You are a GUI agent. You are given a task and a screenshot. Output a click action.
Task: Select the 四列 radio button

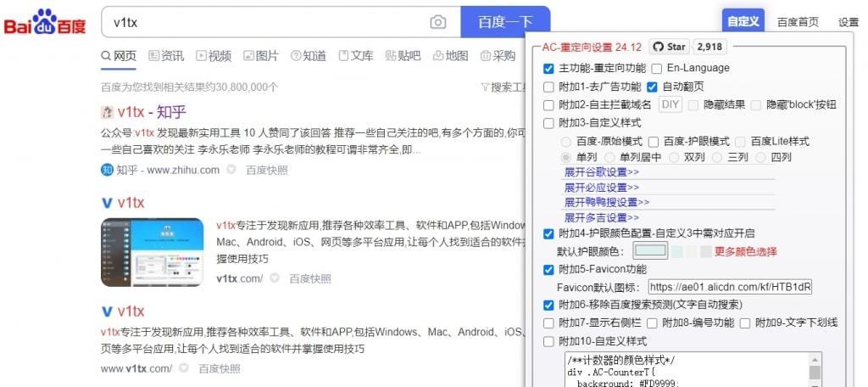[x=760, y=158]
